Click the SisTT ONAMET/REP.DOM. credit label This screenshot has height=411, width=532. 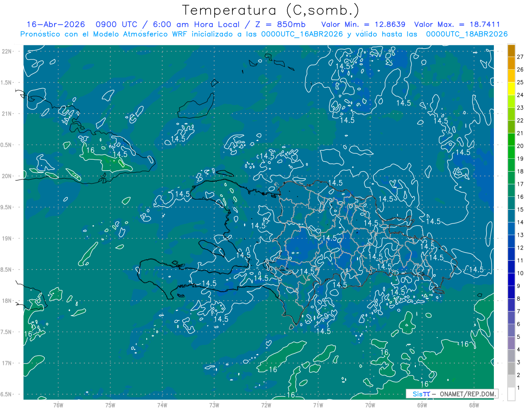click(452, 394)
